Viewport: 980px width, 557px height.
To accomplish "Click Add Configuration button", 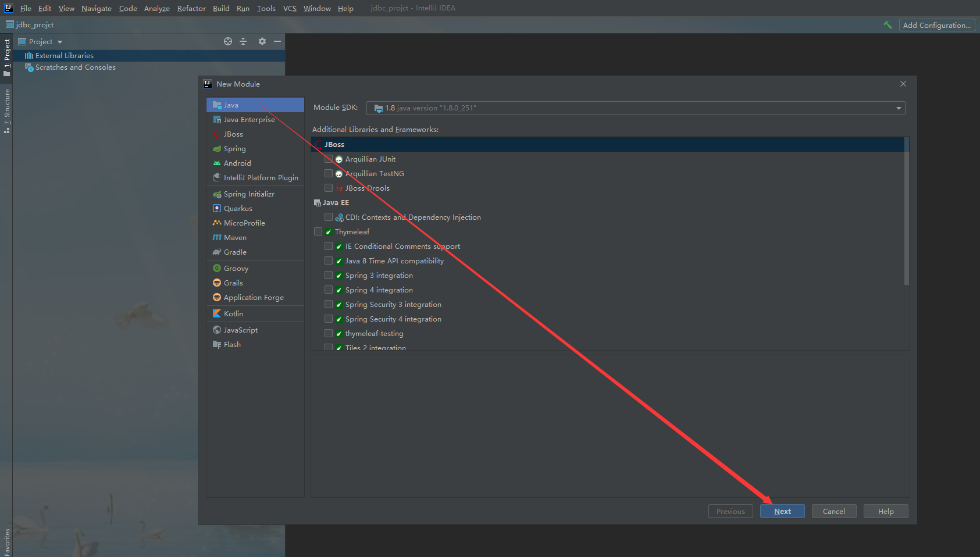I will click(x=936, y=25).
